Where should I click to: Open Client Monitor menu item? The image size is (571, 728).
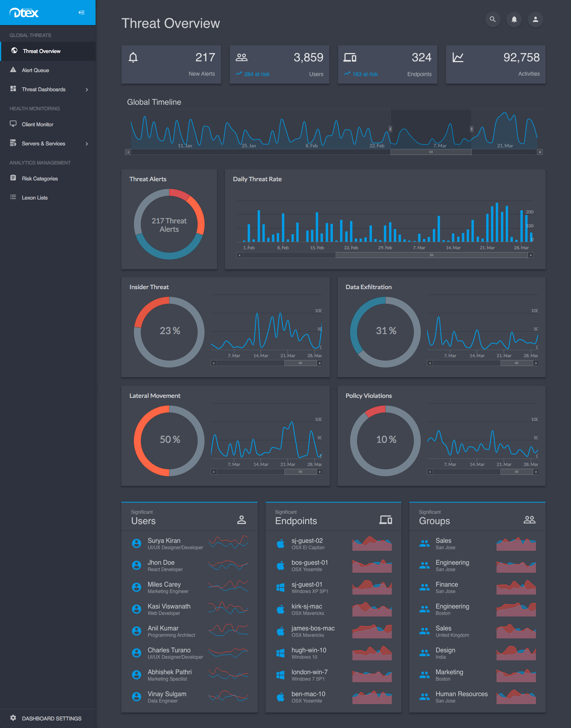(48, 125)
